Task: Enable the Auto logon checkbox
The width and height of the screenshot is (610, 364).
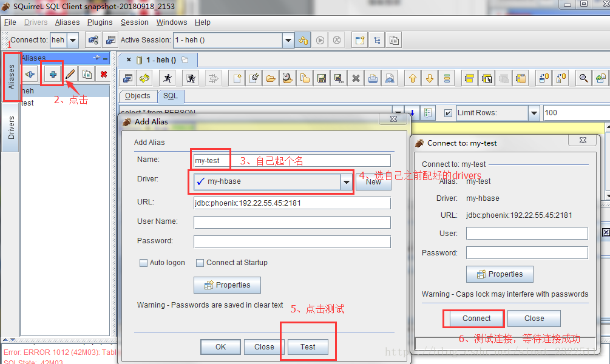Action: coord(144,263)
